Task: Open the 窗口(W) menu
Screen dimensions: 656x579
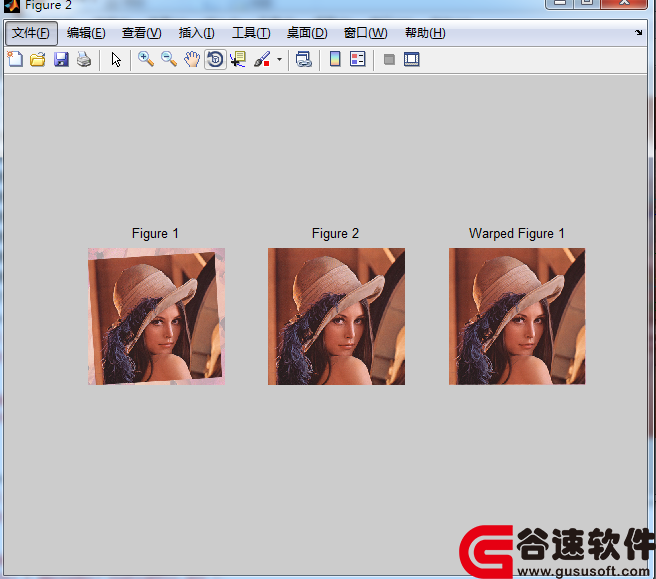Action: click(366, 33)
